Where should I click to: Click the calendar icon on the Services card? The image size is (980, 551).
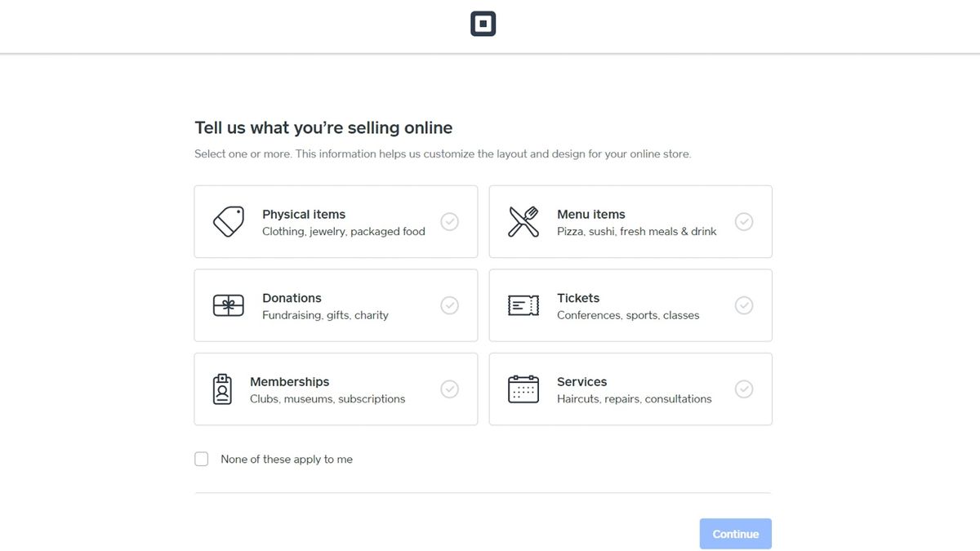coord(522,389)
